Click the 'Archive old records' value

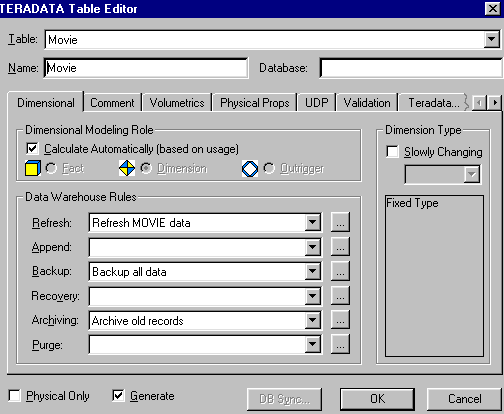coord(138,321)
